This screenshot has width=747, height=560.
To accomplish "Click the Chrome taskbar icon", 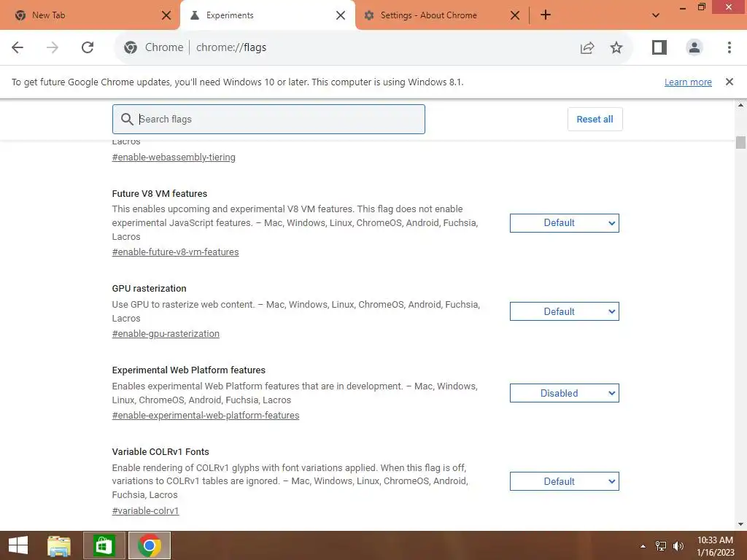I will (x=149, y=545).
